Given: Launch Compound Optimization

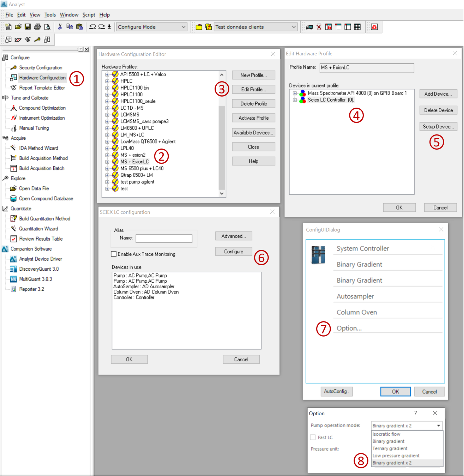Looking at the screenshot, I should point(42,108).
